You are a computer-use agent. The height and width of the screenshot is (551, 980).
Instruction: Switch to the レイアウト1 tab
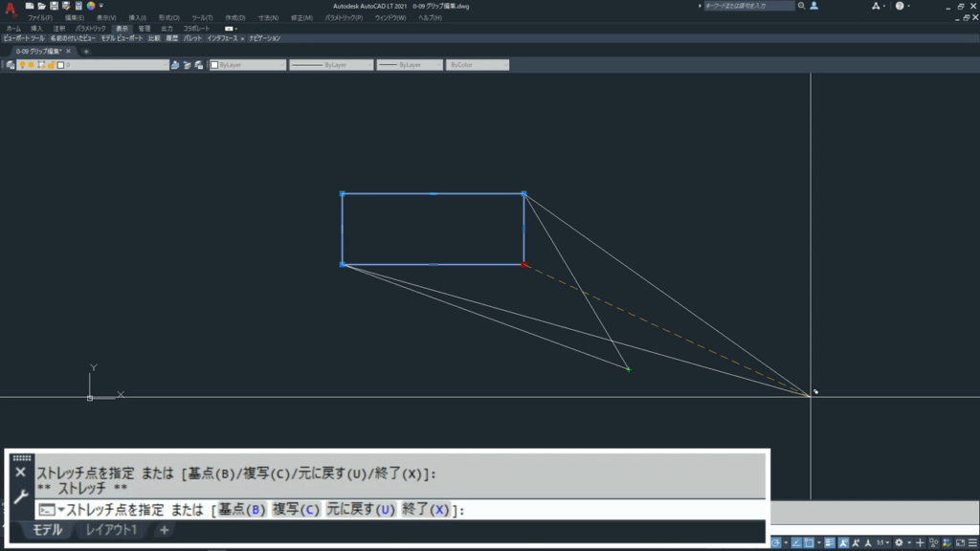point(111,530)
